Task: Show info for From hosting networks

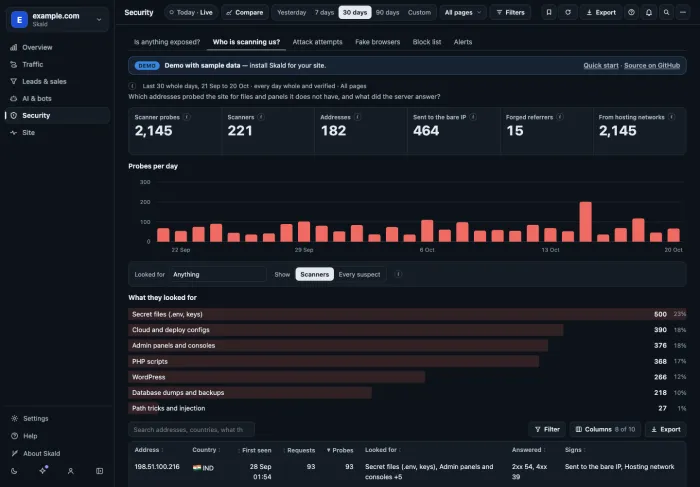Action: click(671, 117)
